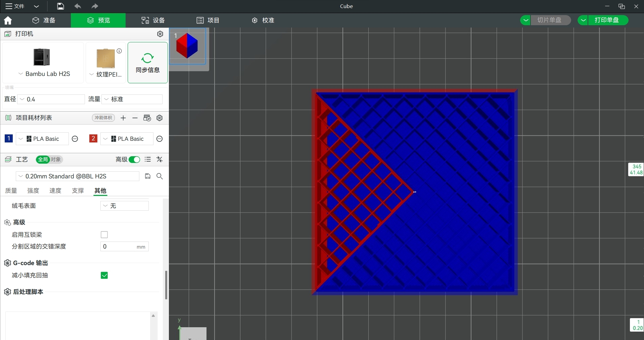Open the 校准 tab
This screenshot has width=644, height=340.
click(x=263, y=20)
